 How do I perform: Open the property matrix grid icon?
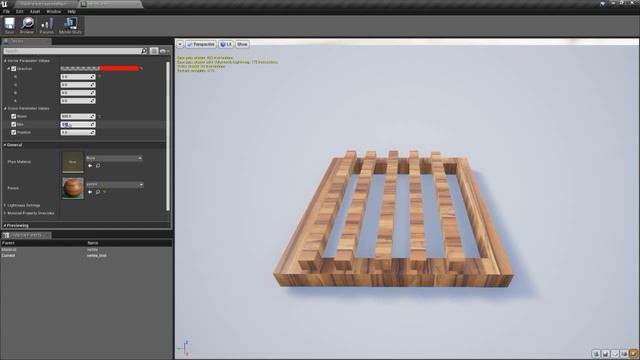[x=154, y=51]
